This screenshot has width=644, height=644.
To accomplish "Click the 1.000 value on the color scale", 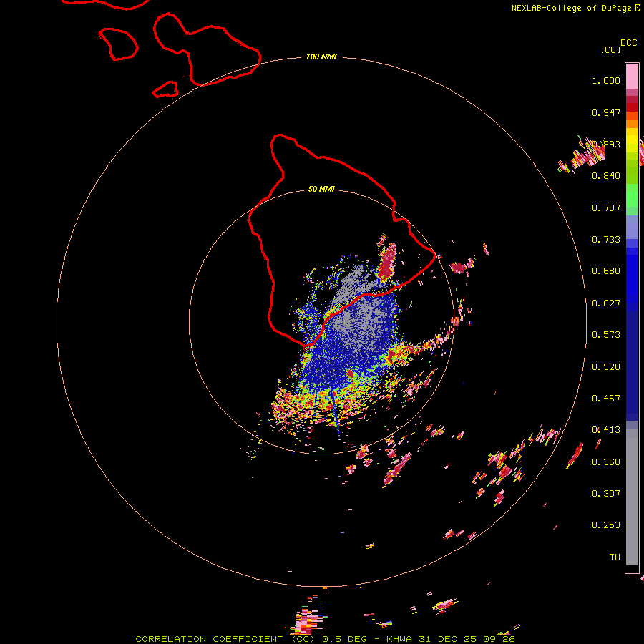I will (606, 80).
